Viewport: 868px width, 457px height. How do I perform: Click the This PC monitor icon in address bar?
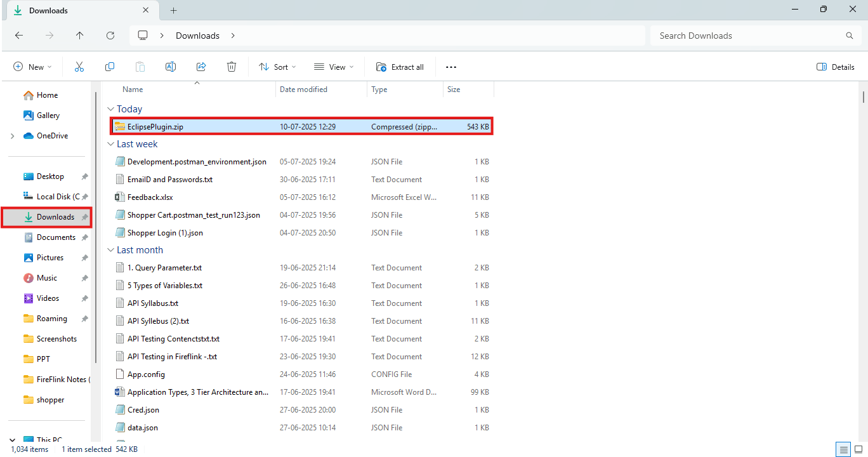click(143, 36)
